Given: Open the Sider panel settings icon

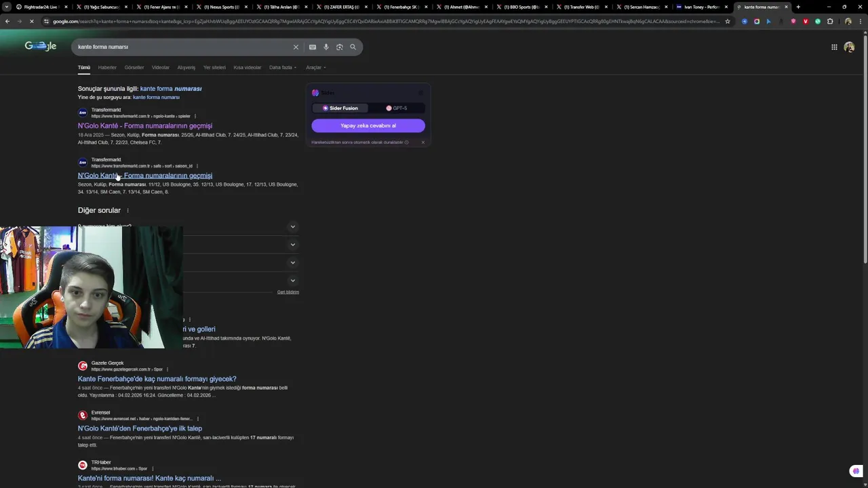Looking at the screenshot, I should click(x=420, y=93).
